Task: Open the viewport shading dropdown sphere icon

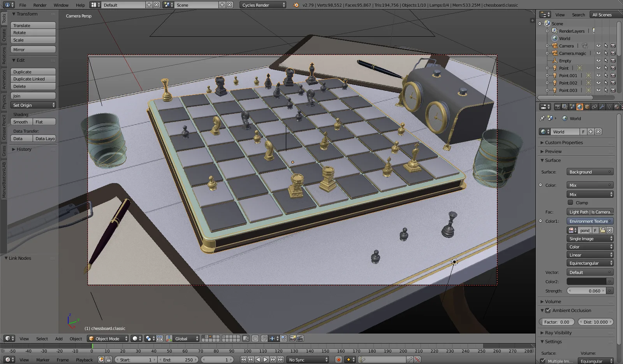Action: click(x=134, y=338)
